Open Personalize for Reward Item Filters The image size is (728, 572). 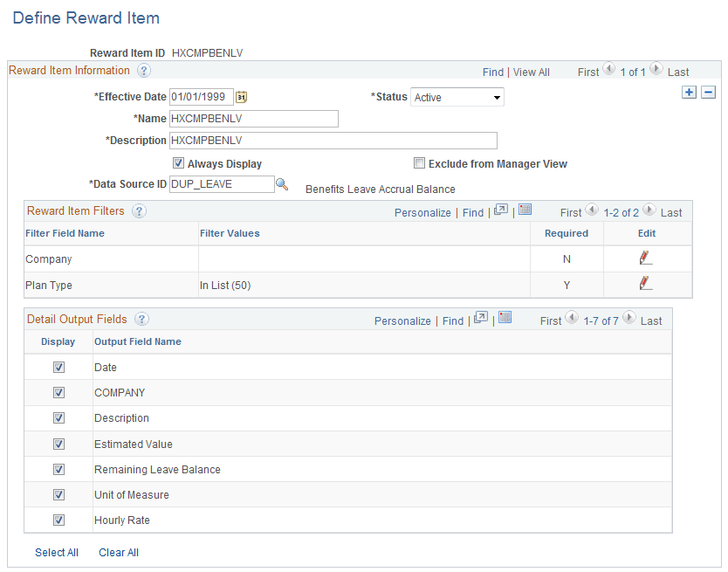[x=422, y=211]
